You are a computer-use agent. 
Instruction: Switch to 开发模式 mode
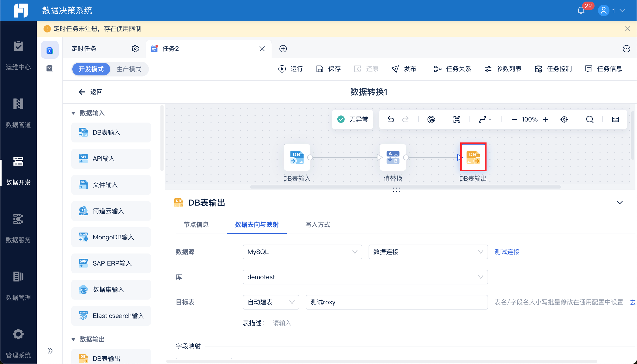91,69
